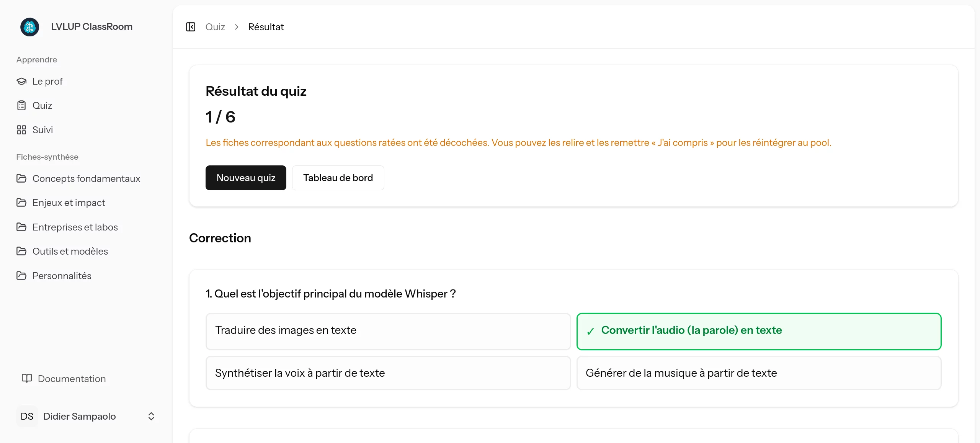Open Suivi via its grid icon

(x=22, y=129)
